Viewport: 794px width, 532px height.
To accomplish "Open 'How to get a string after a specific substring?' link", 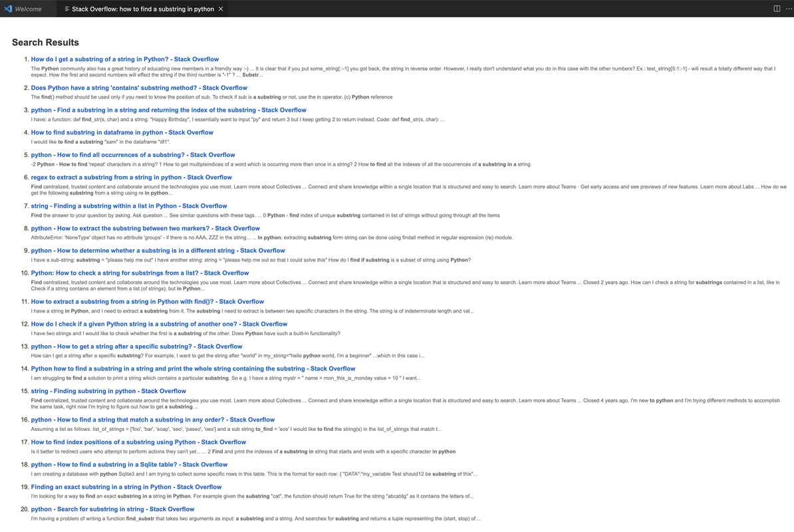I will click(x=137, y=346).
